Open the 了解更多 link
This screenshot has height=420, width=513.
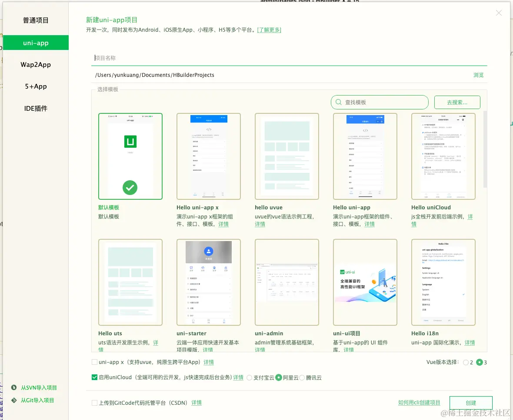(269, 30)
